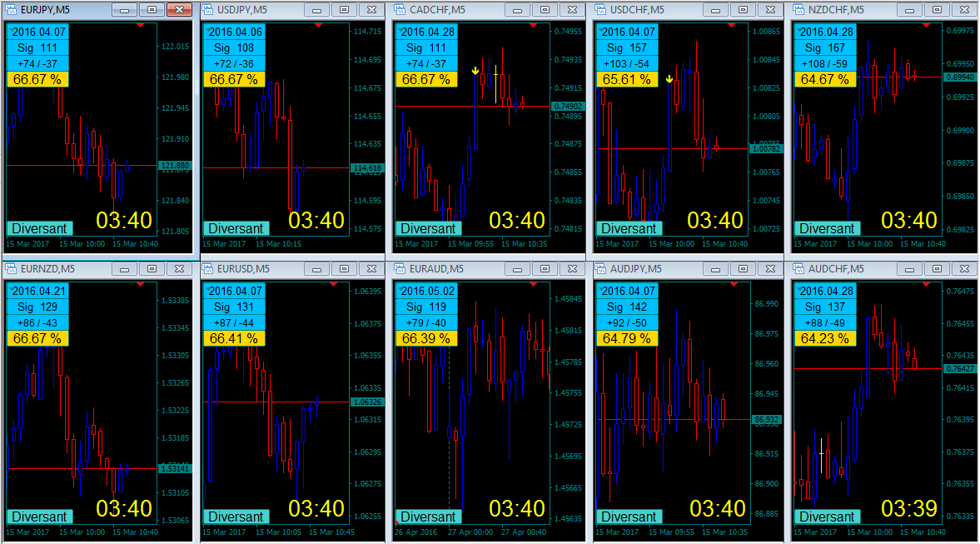Minimize the CADCHF,M5 chart window
This screenshot has height=544, width=980.
(518, 10)
